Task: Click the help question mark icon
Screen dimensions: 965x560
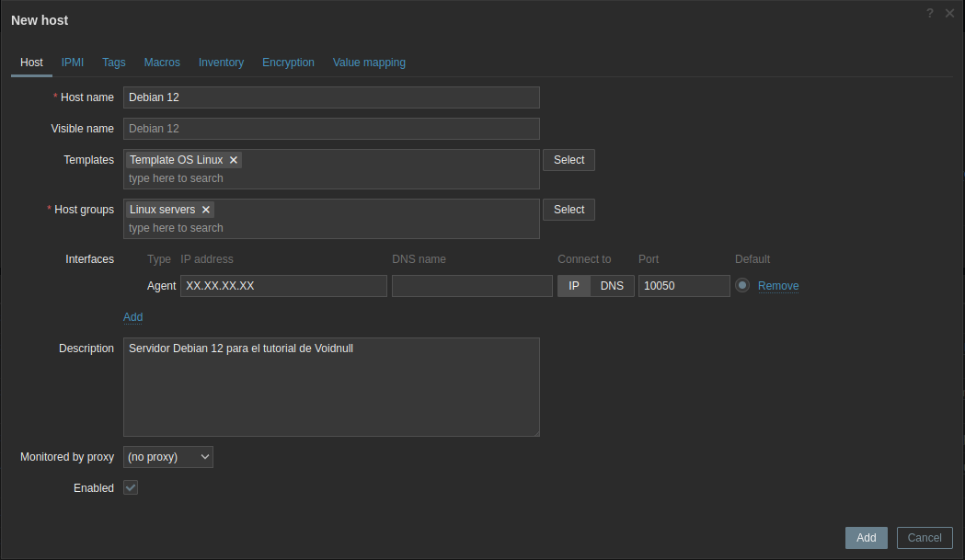Action: click(930, 13)
